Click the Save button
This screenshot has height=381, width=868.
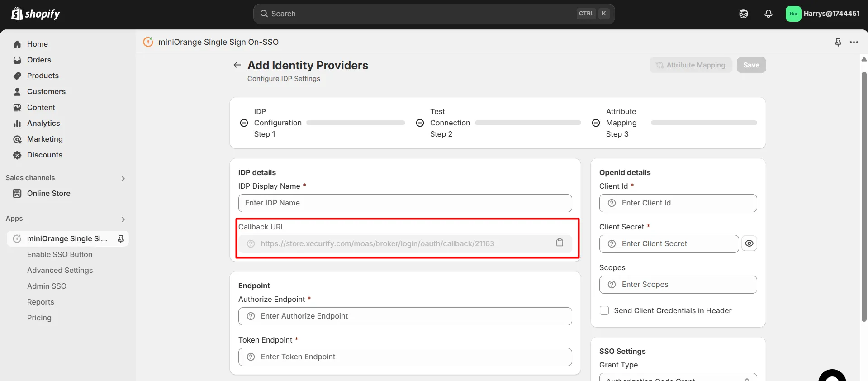pos(751,65)
